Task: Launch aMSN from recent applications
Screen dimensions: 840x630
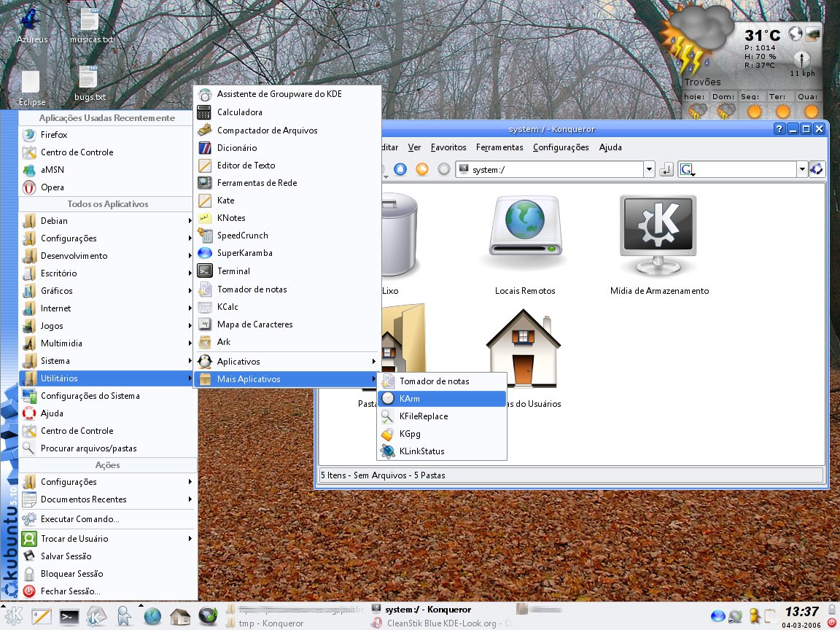Action: click(106, 170)
